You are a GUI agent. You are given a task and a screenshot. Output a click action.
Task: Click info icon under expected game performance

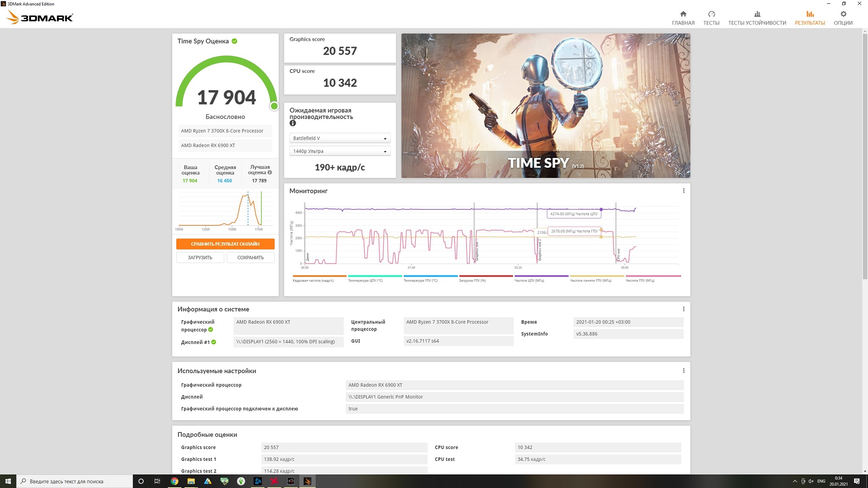tap(292, 123)
